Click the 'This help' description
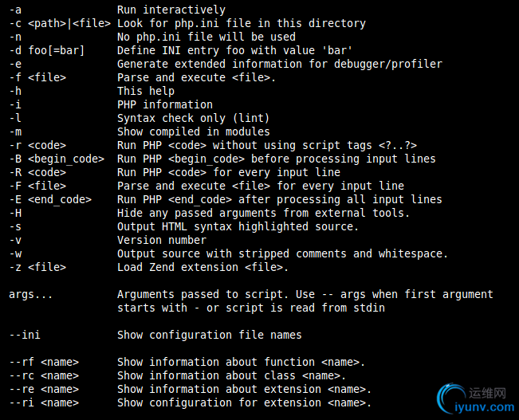 pos(146,91)
